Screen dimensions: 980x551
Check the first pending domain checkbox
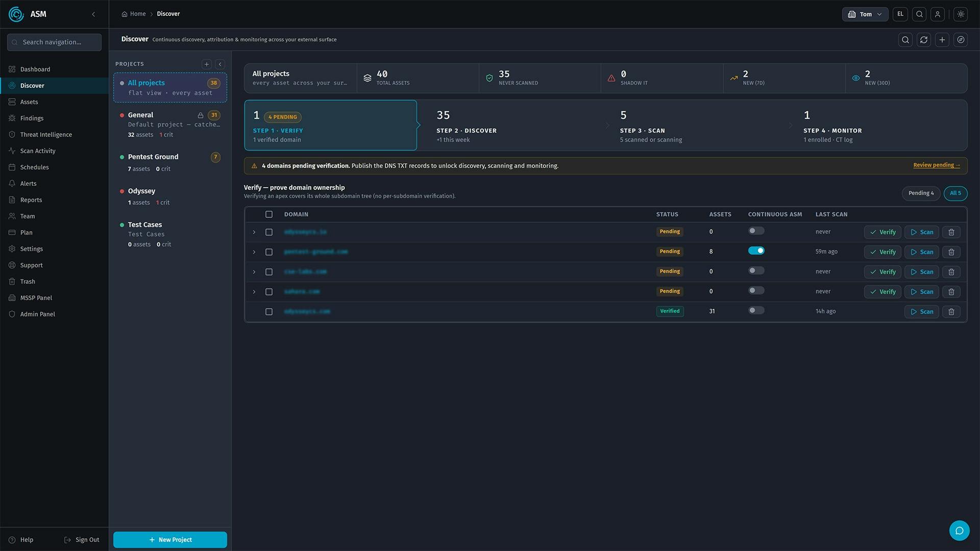coord(269,232)
